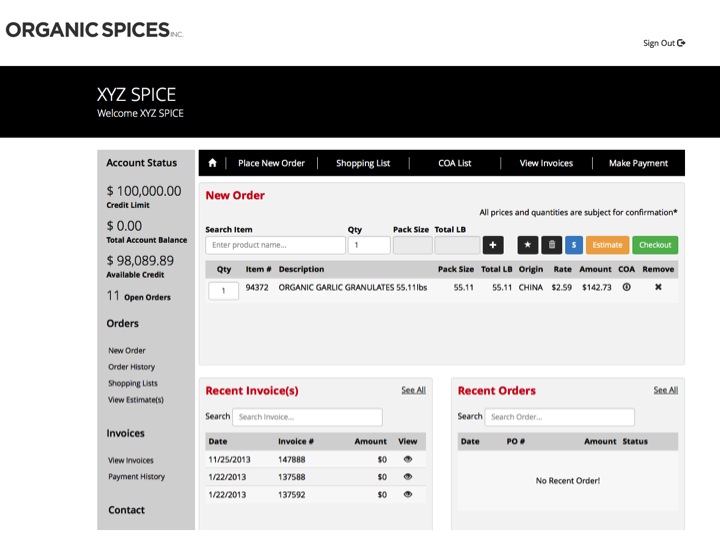Go to the home icon in navigation bar
720x540 pixels.
point(212,163)
